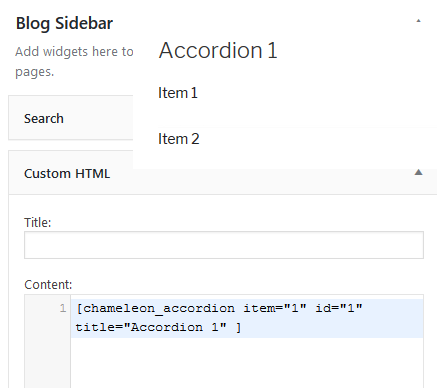Focus the Title input field
This screenshot has height=388, width=437.
pos(224,245)
